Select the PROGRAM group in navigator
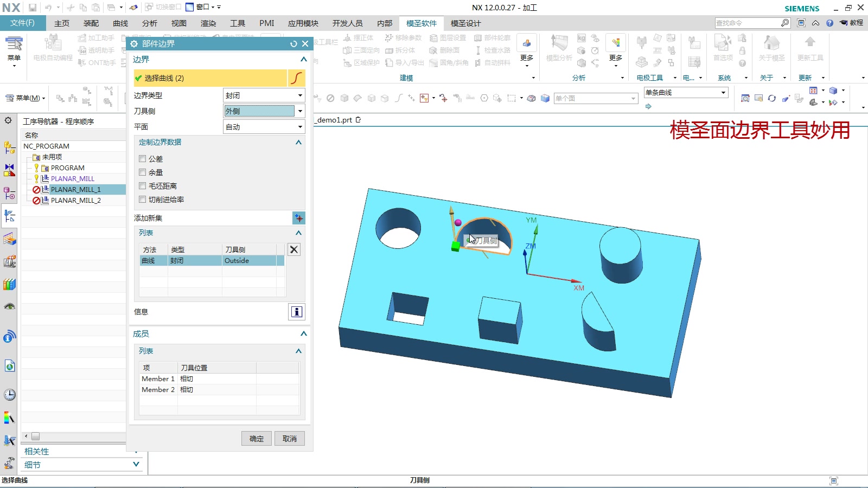 tap(68, 168)
